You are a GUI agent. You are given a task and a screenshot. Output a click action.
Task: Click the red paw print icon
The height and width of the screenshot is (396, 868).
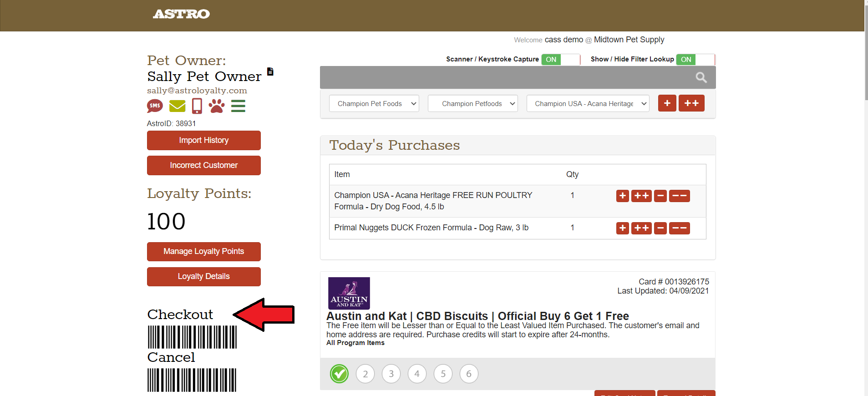click(x=217, y=106)
